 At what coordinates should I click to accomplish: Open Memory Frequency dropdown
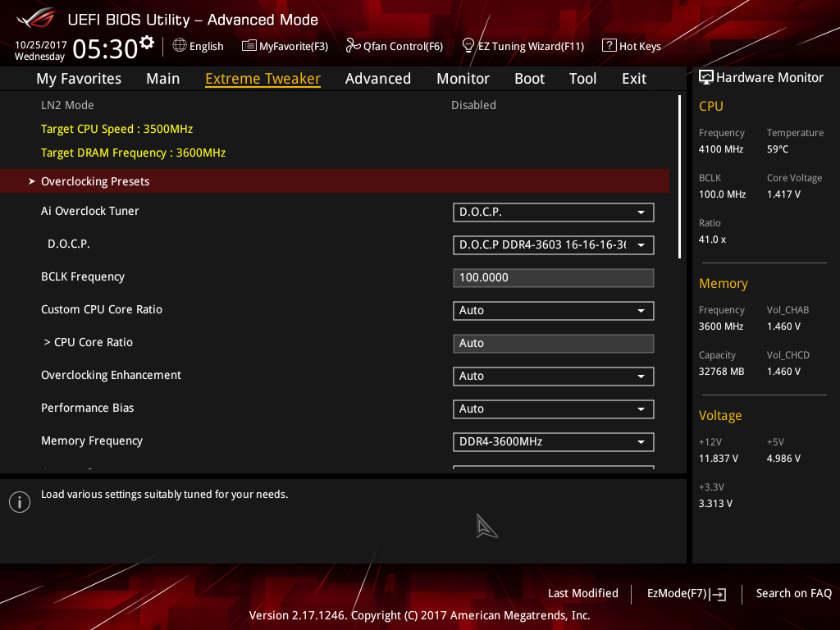coord(554,442)
